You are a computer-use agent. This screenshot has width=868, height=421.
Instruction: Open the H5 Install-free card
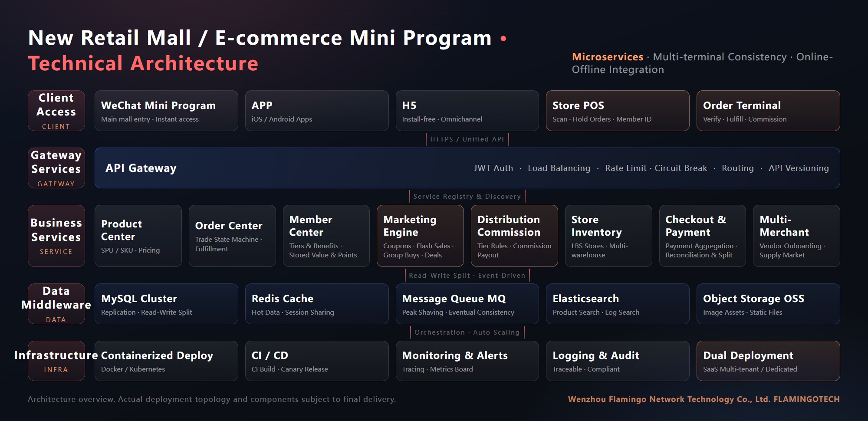click(x=467, y=111)
